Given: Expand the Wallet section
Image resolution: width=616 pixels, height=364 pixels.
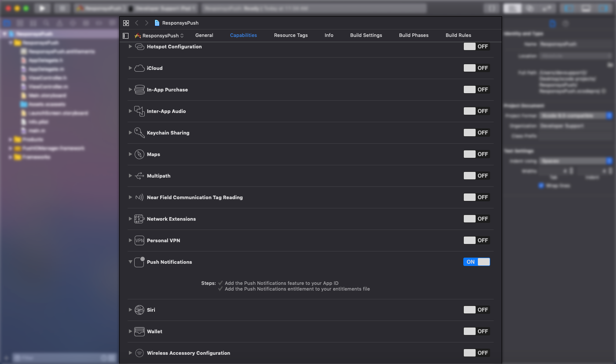Looking at the screenshot, I should pyautogui.click(x=130, y=331).
